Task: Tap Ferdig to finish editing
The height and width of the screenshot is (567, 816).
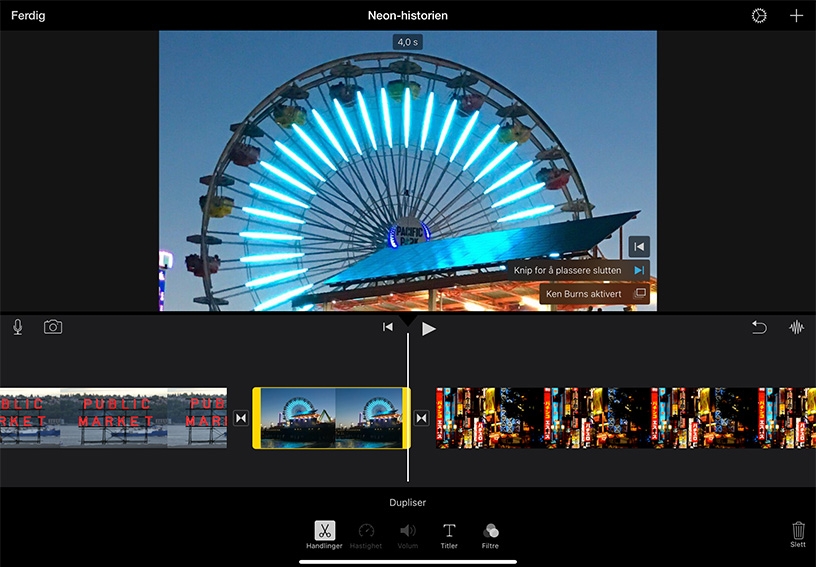Action: pos(28,16)
